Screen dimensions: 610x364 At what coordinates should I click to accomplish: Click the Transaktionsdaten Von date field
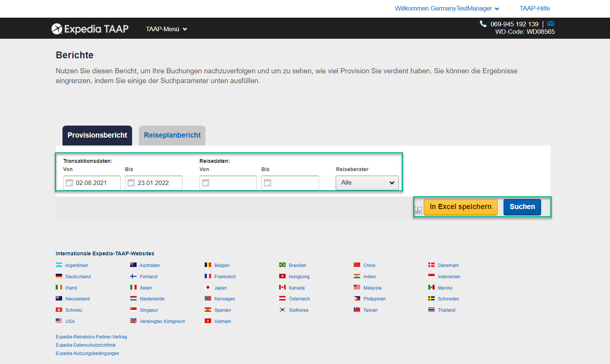pos(92,183)
